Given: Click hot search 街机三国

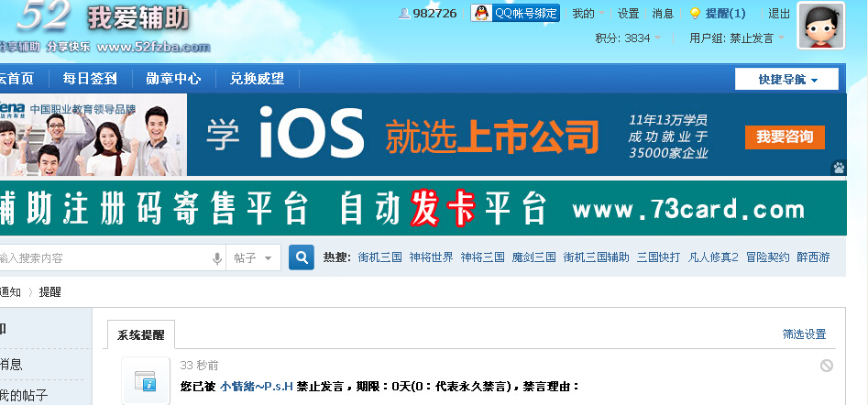Looking at the screenshot, I should (x=379, y=257).
